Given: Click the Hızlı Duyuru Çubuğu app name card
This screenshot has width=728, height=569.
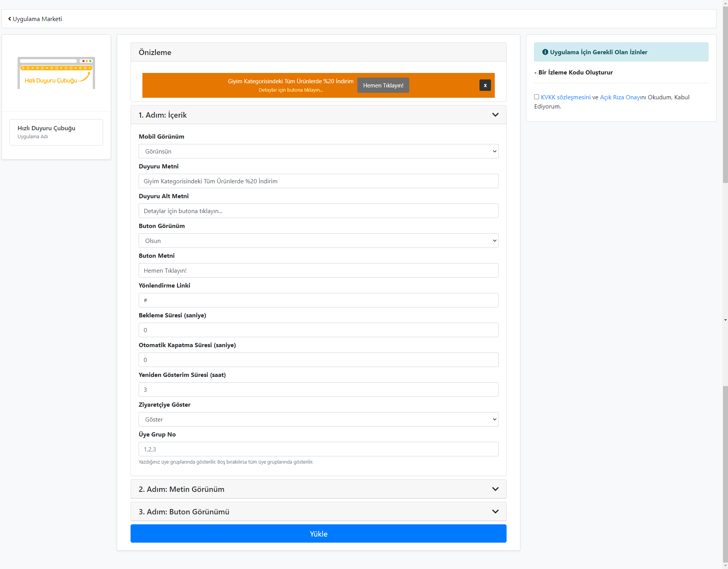Looking at the screenshot, I should 56,132.
